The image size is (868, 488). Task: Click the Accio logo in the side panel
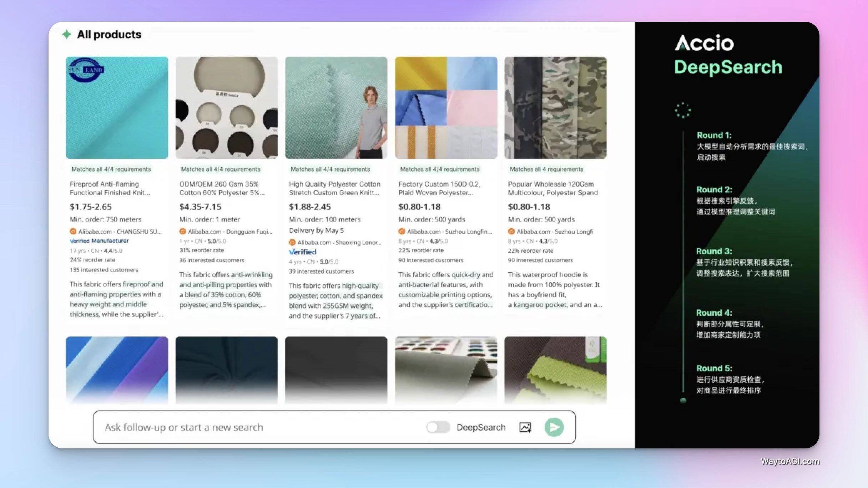pos(704,43)
